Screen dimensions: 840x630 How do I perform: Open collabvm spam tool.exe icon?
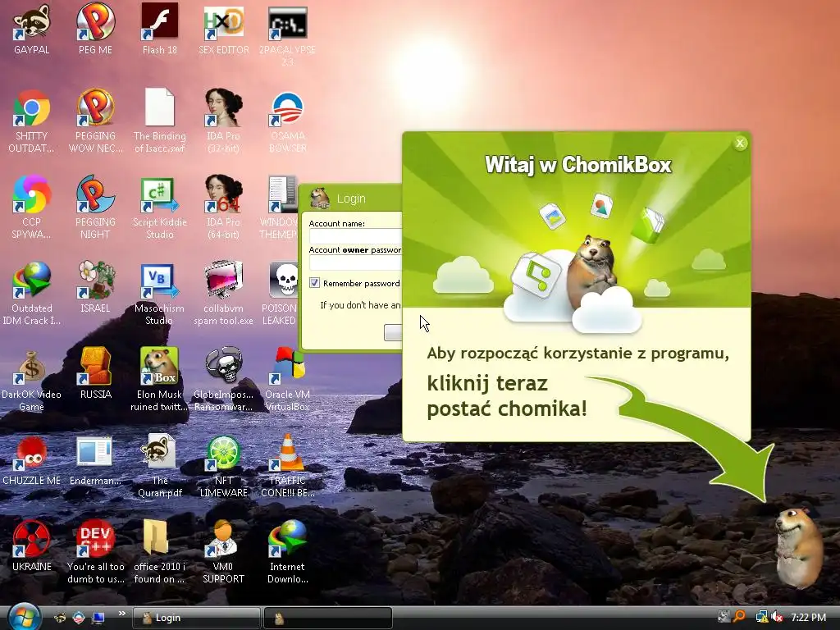(x=223, y=294)
